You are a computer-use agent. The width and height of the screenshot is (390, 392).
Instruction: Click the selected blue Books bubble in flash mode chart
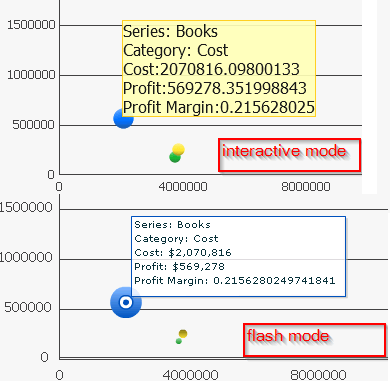pyautogui.click(x=126, y=302)
